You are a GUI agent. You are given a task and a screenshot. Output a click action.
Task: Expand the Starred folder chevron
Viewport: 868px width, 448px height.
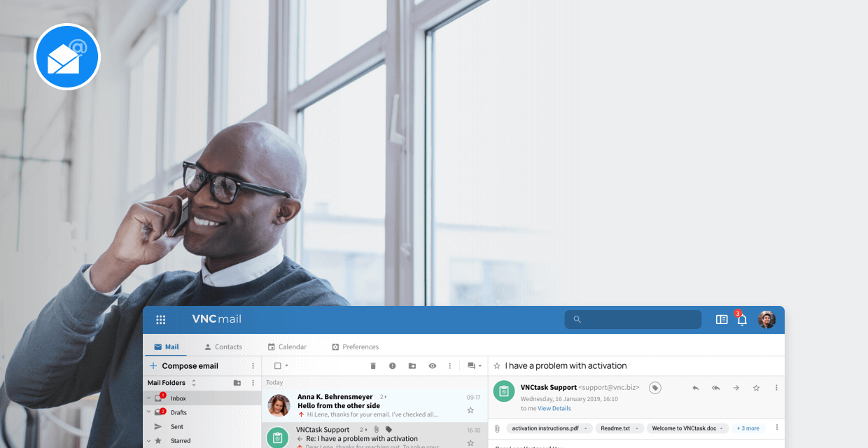click(148, 440)
